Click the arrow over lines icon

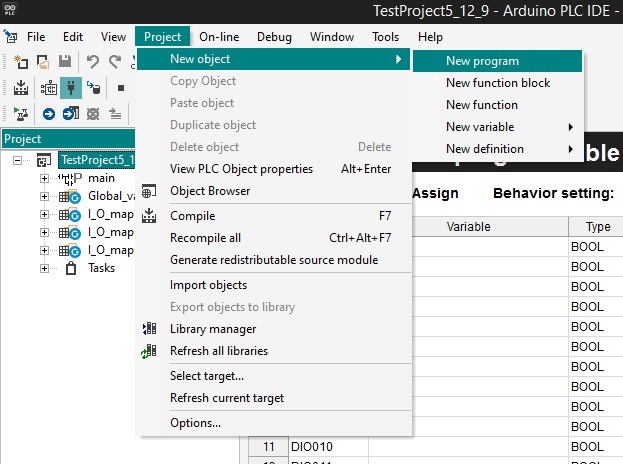coord(115,114)
